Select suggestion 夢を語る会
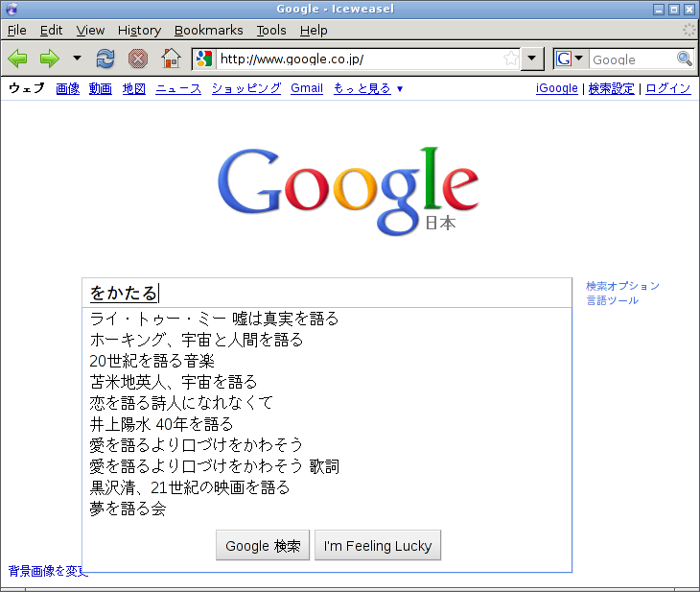The height and width of the screenshot is (592, 700). 327,509
